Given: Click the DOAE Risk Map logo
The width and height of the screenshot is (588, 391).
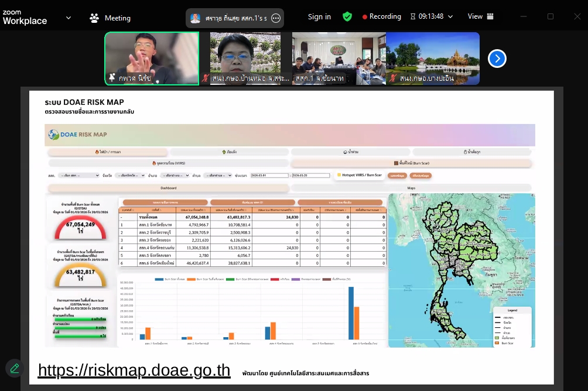Looking at the screenshot, I should click(77, 135).
